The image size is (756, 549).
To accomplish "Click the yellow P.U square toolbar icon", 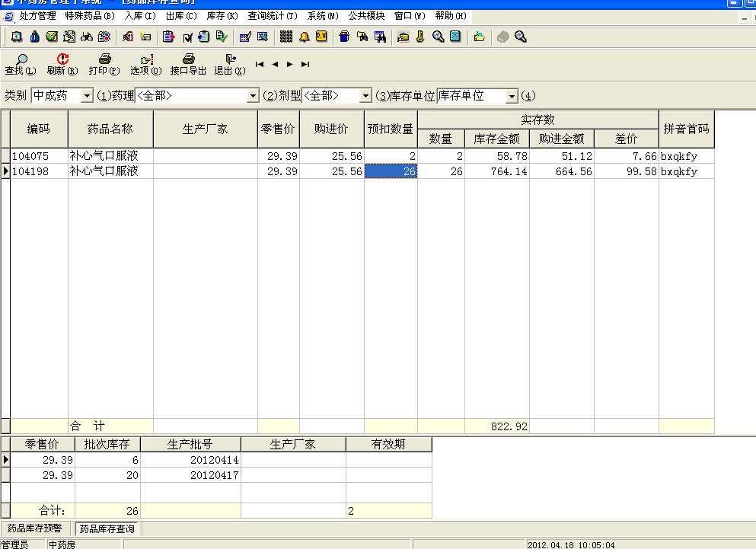I will click(321, 37).
